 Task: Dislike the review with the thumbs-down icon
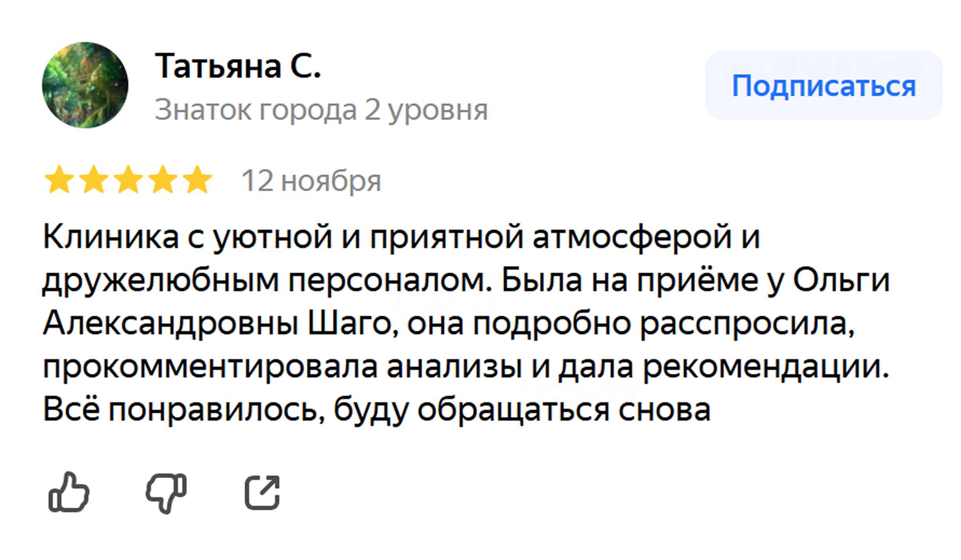click(166, 493)
